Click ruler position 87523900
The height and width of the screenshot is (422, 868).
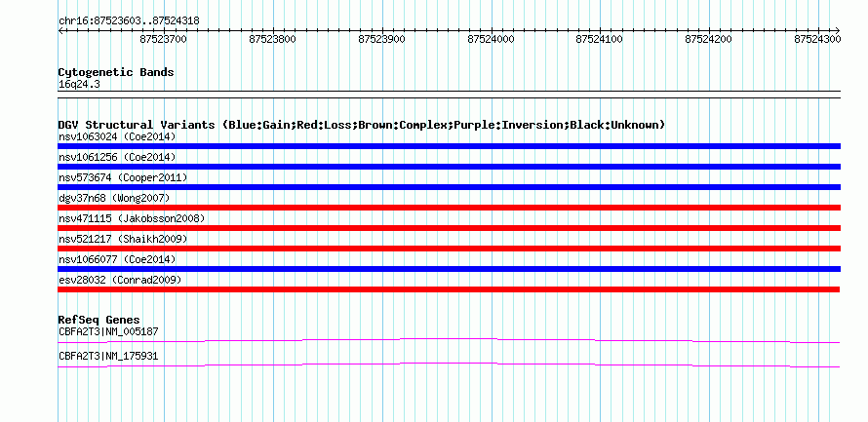point(381,39)
